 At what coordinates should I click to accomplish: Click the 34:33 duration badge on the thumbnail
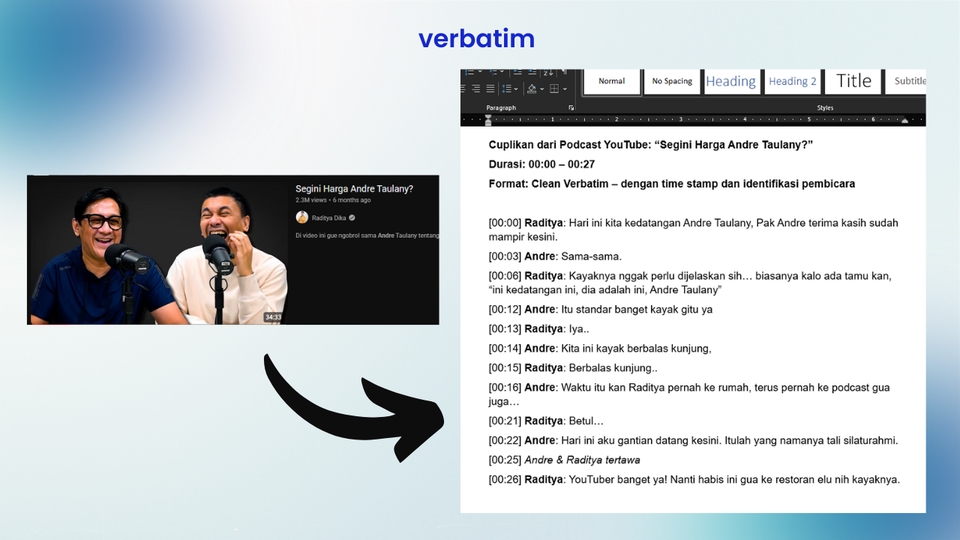(x=272, y=317)
